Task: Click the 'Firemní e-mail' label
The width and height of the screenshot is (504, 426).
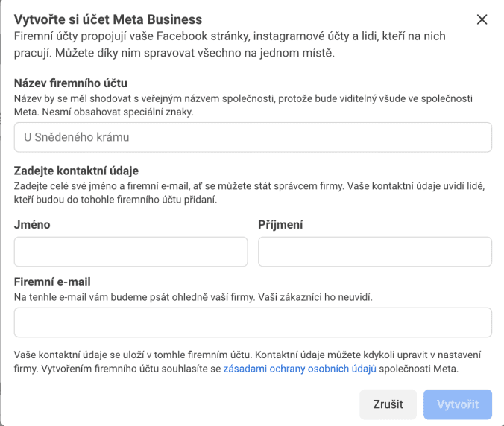Action: (51, 282)
